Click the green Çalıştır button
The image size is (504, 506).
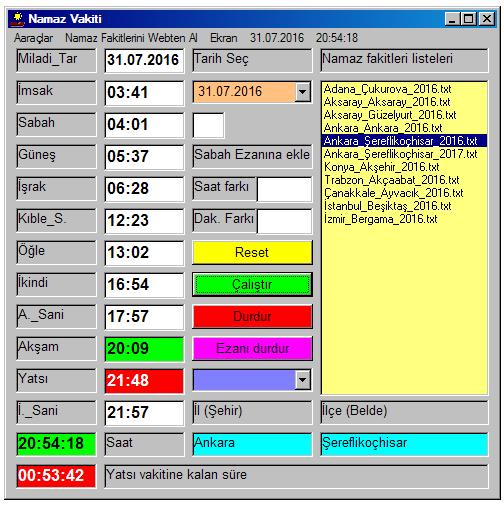(252, 284)
